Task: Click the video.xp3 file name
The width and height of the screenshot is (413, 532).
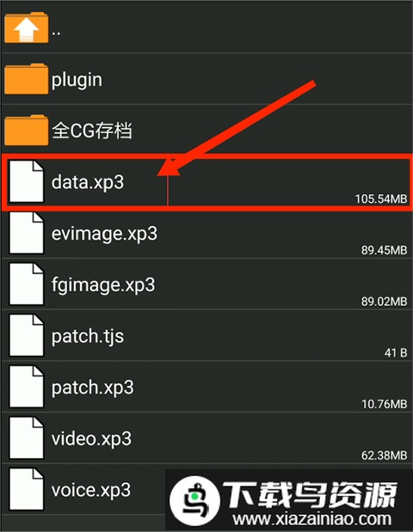Action: 91,438
